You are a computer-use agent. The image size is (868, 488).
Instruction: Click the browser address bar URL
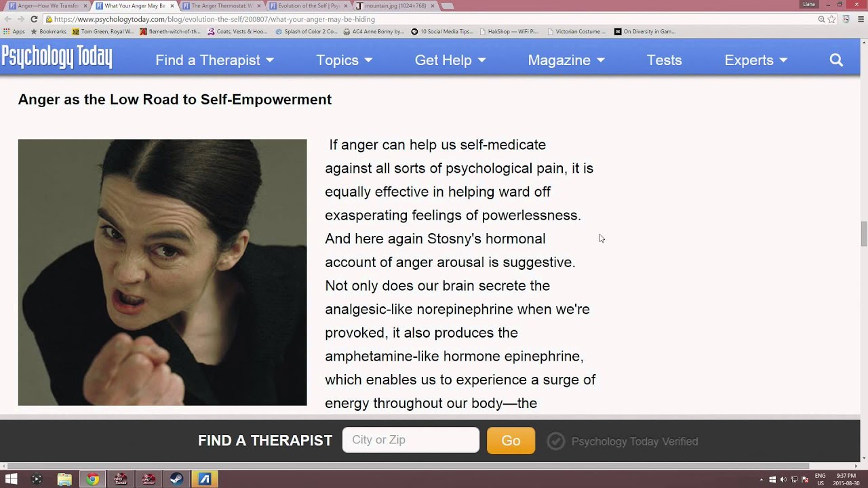(214, 19)
